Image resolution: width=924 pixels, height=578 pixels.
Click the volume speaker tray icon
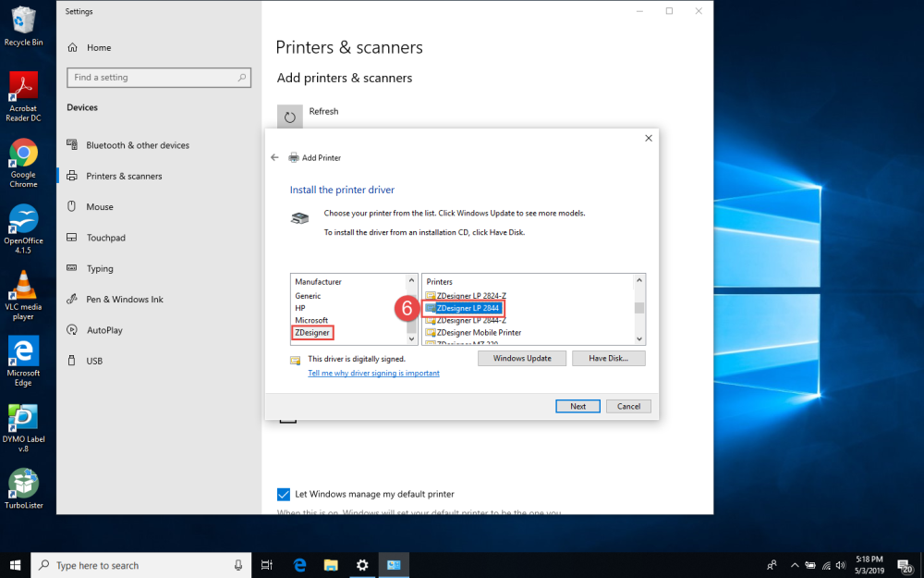[840, 565]
